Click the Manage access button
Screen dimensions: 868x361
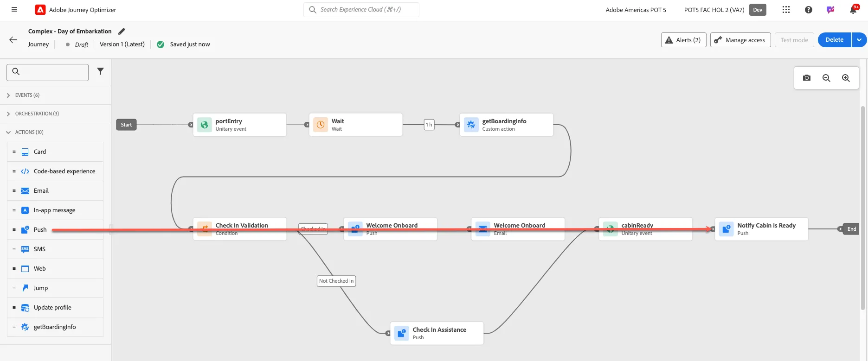(x=740, y=40)
